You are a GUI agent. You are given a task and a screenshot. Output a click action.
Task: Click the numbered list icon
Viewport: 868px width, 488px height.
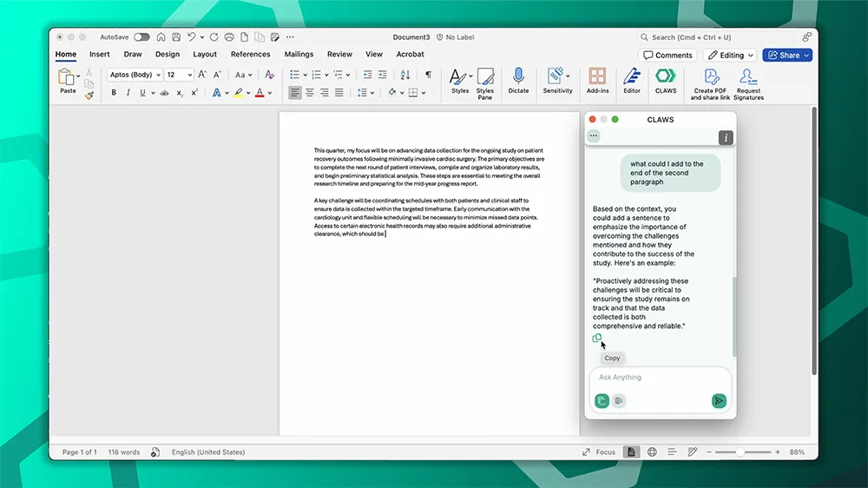point(316,75)
